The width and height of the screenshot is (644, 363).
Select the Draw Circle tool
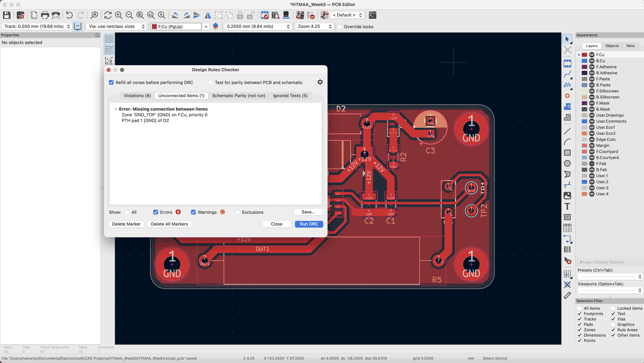click(568, 163)
